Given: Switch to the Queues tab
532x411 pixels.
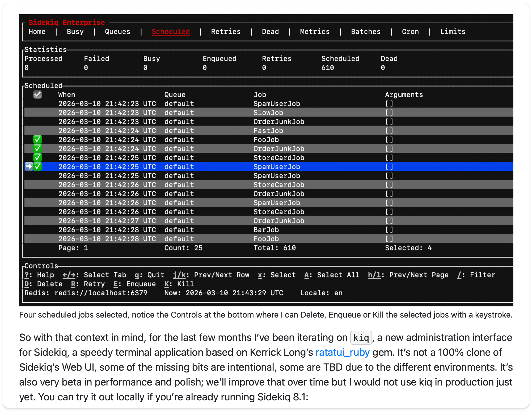Looking at the screenshot, I should [117, 32].
